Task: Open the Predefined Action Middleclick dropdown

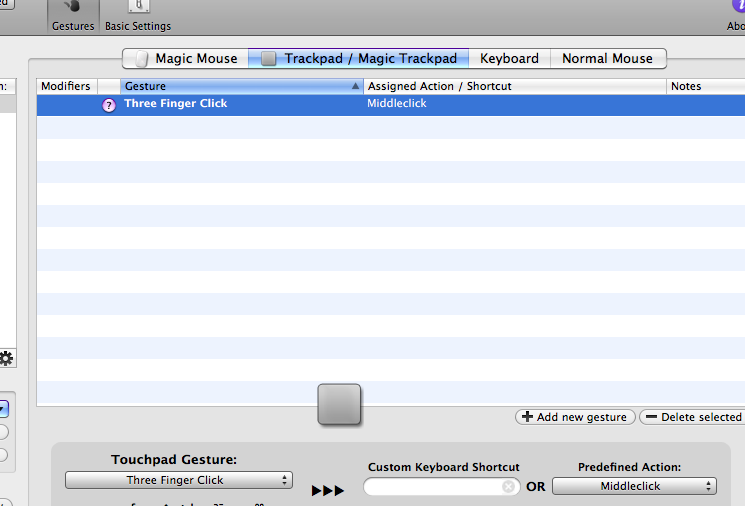Action: click(634, 486)
